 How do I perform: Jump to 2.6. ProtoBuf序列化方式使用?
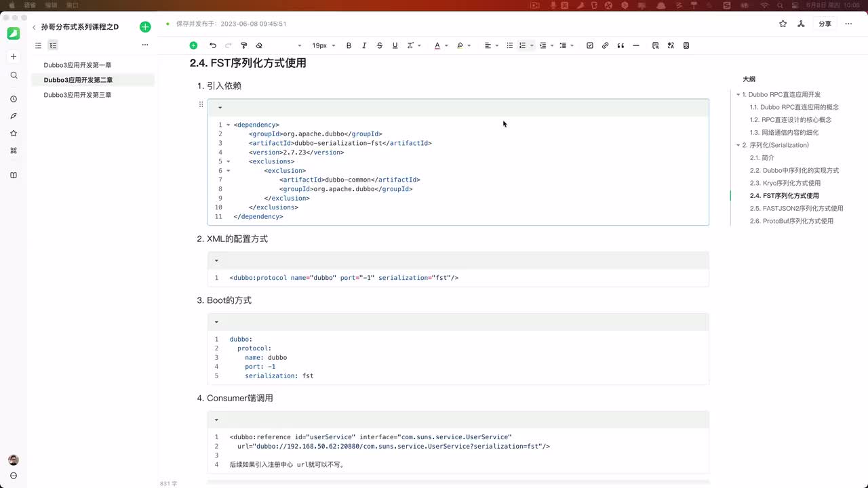click(791, 221)
